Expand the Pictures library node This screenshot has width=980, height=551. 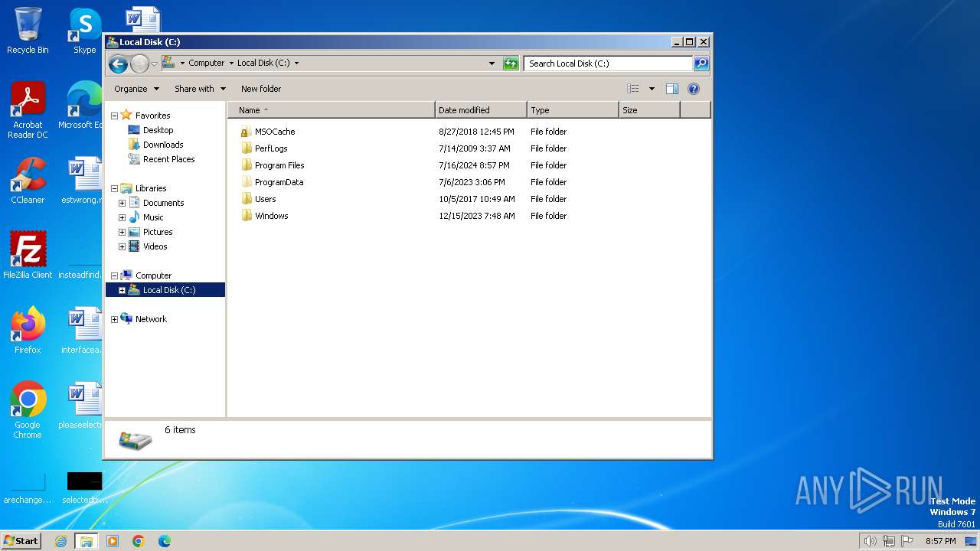pyautogui.click(x=122, y=232)
